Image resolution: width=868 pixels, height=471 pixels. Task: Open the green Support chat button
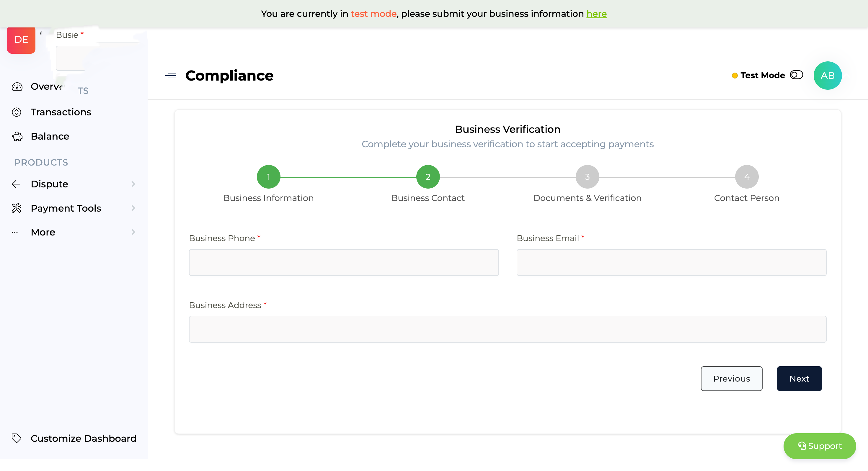[x=819, y=446]
